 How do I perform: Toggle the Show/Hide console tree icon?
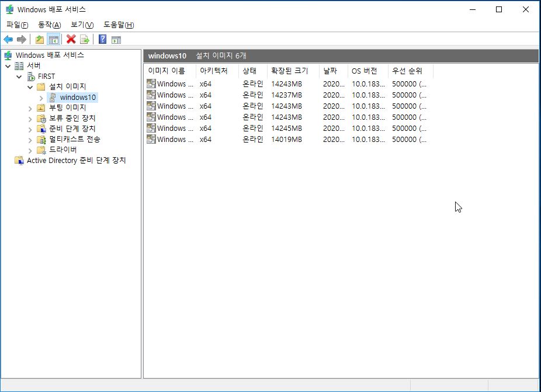point(54,39)
